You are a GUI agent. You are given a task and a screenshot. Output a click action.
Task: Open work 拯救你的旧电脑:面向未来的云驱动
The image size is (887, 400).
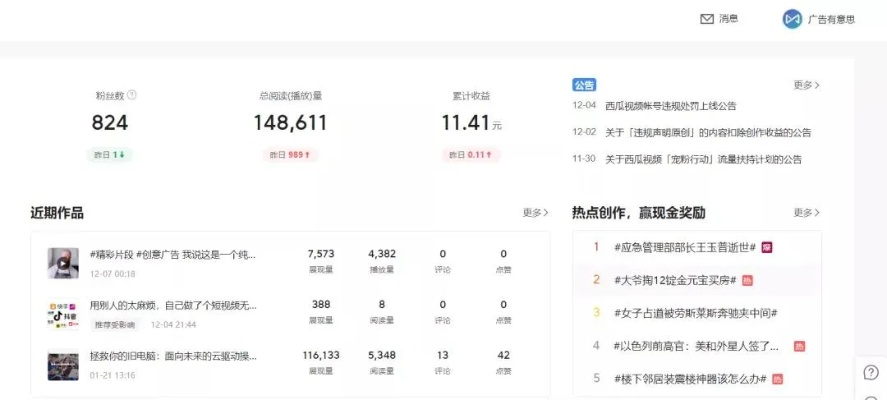(x=173, y=356)
